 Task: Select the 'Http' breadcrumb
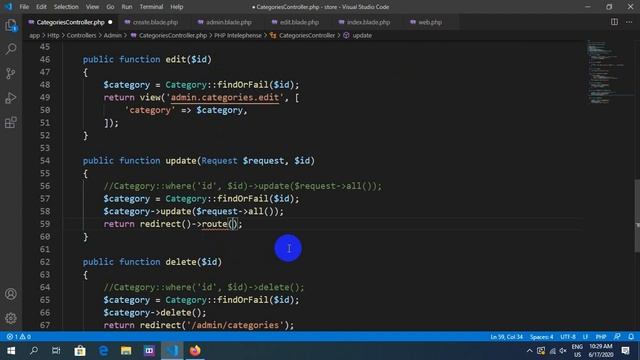[x=53, y=36]
